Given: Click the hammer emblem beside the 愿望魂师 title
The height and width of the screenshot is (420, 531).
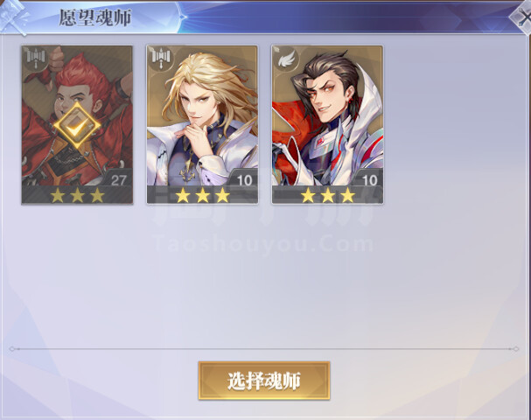Looking at the screenshot, I should 14,17.
